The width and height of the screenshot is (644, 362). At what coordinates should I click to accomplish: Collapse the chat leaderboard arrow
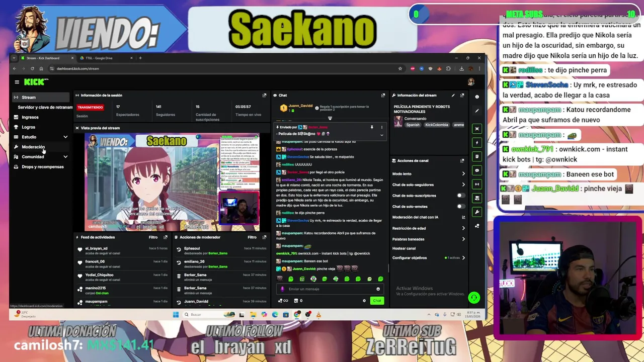coord(330,119)
